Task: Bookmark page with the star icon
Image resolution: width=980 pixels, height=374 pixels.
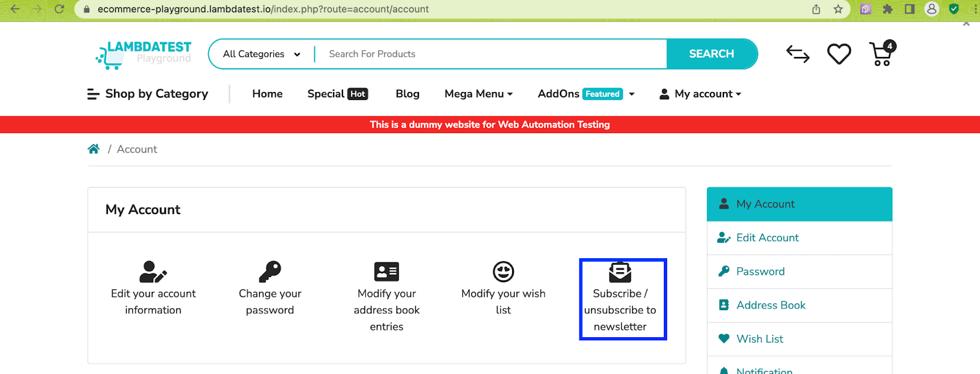Action: pos(838,9)
